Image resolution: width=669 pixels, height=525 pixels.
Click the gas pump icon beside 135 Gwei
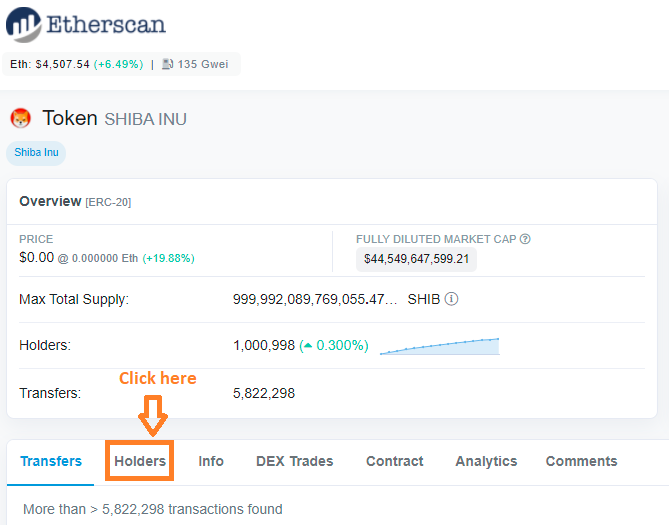click(x=168, y=64)
